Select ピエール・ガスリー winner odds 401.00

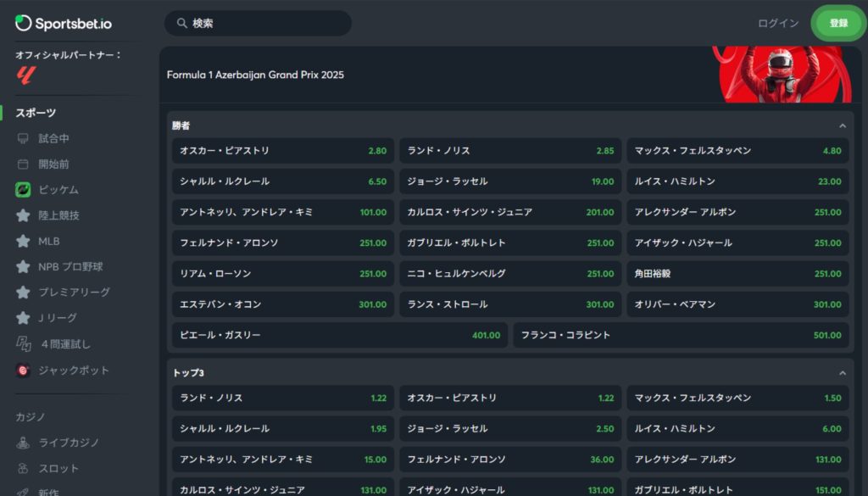(x=340, y=335)
